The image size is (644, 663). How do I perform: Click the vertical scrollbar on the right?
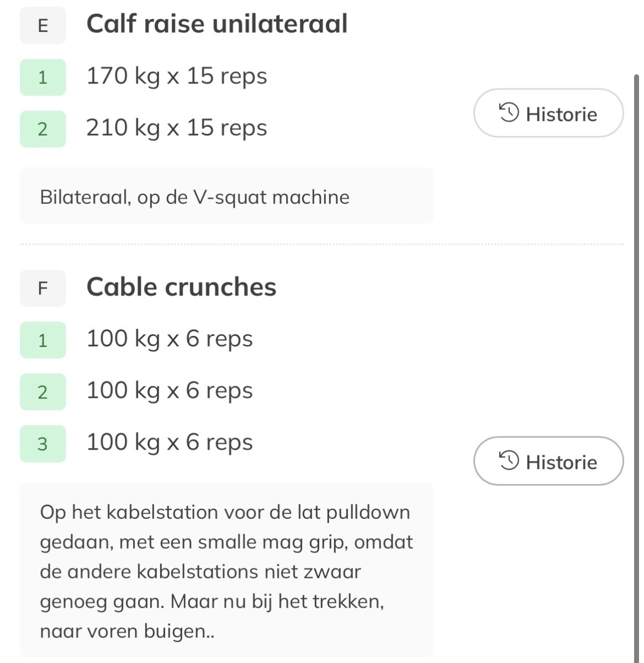(636, 365)
